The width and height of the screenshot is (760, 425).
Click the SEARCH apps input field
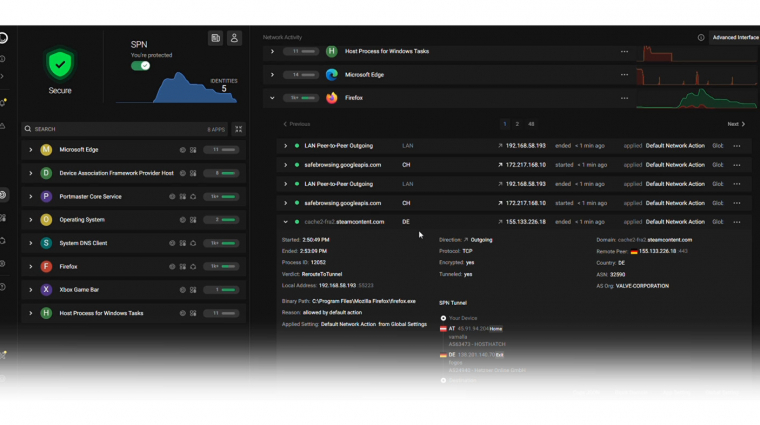coord(125,129)
